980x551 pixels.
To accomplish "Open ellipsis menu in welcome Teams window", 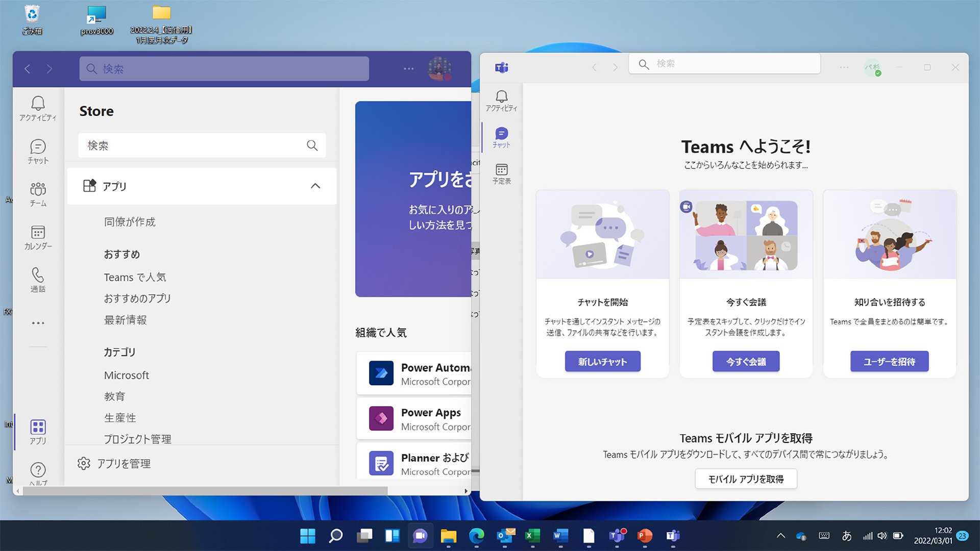I will point(844,67).
